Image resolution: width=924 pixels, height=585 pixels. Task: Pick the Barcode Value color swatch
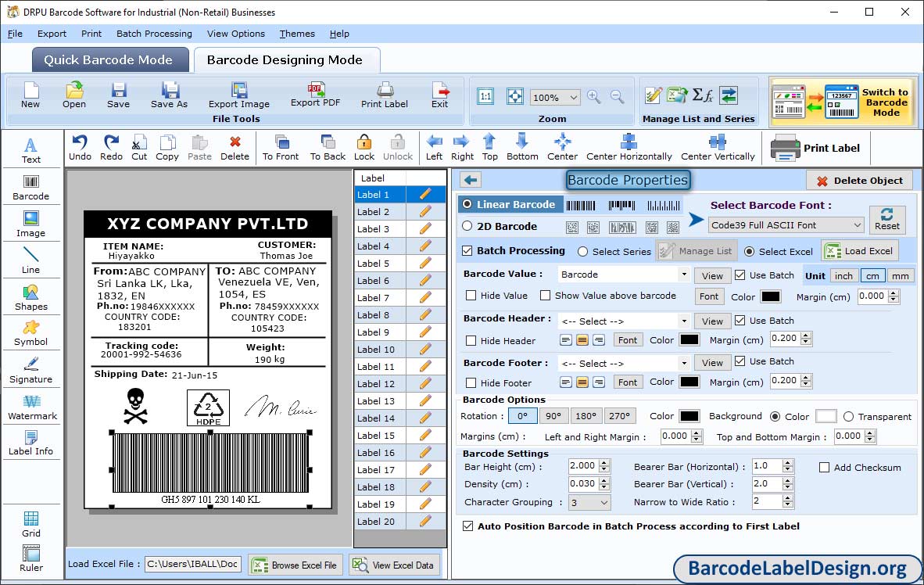[770, 296]
